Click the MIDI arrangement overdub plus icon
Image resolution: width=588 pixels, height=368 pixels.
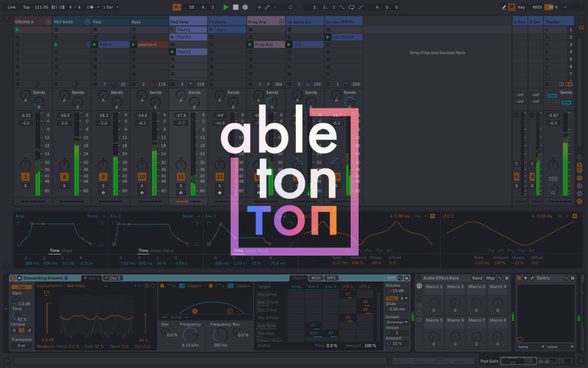coord(259,7)
